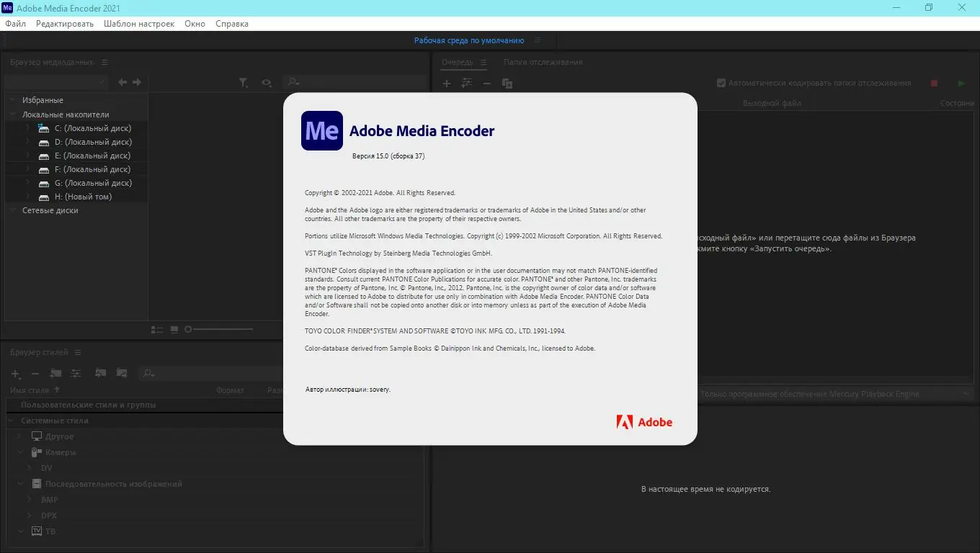Viewport: 980px width, 553px height.
Task: Open the Media Browser view options eye
Action: [x=266, y=84]
